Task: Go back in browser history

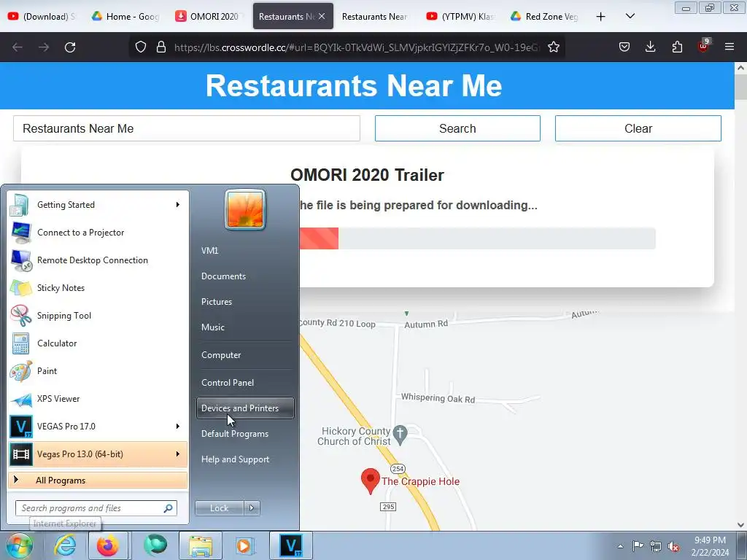Action: (18, 47)
